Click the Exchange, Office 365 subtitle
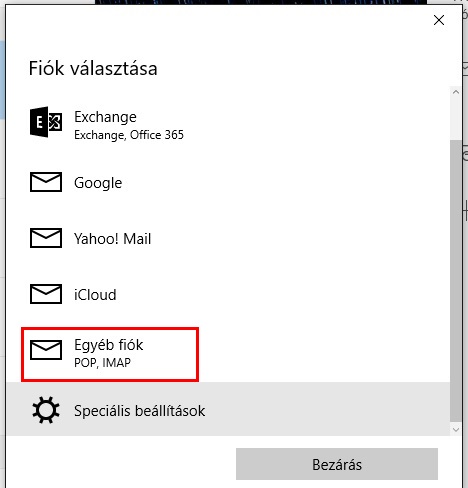The image size is (468, 488). click(x=129, y=135)
